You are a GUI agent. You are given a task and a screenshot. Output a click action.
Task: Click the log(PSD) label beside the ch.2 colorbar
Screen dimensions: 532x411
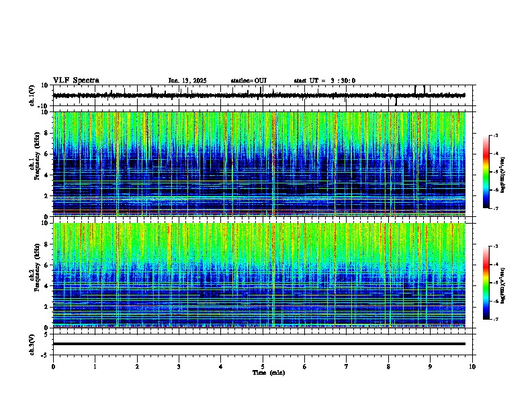pos(502,285)
